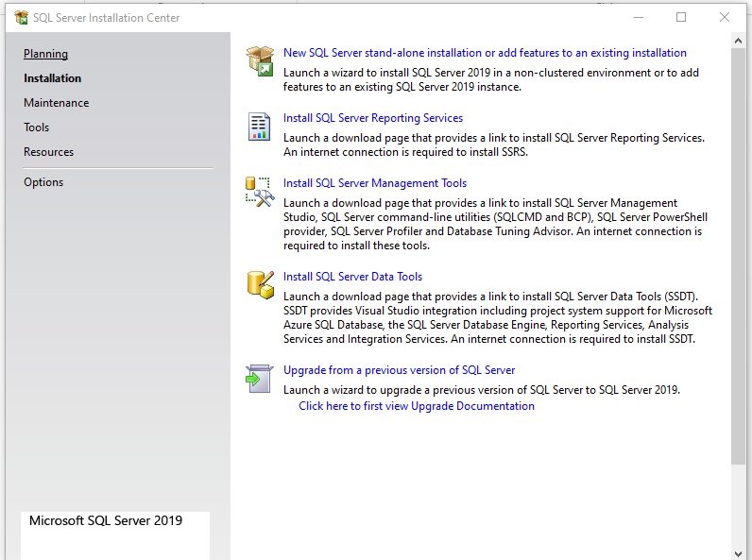
Task: Go to the Maintenance section
Action: [x=56, y=103]
